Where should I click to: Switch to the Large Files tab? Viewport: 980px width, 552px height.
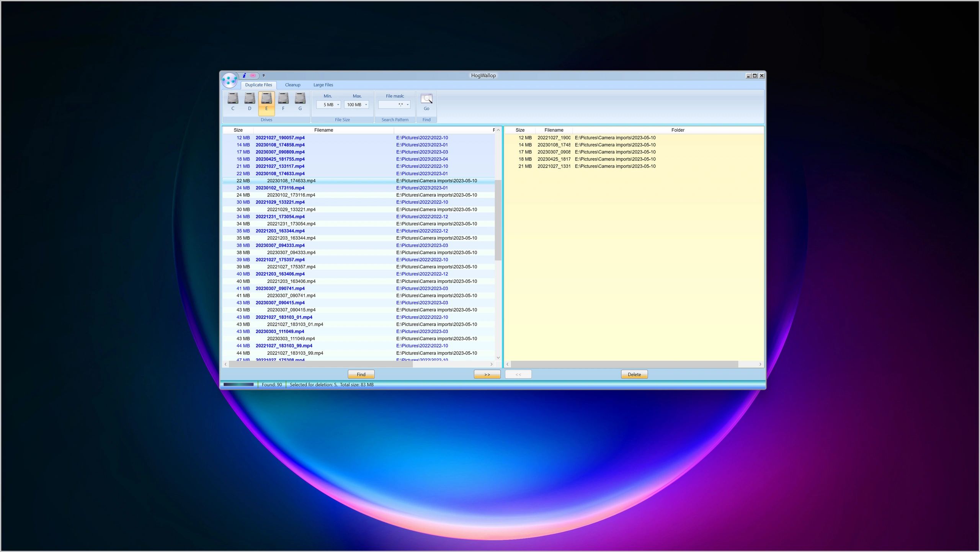tap(323, 85)
